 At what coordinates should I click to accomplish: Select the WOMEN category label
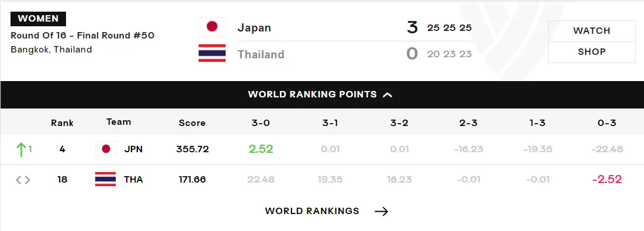click(38, 19)
